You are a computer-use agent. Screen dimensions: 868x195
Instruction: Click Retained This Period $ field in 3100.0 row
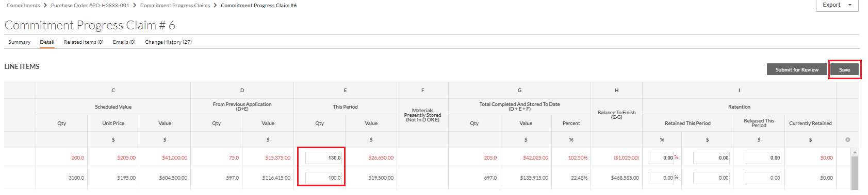pyautogui.click(x=711, y=178)
